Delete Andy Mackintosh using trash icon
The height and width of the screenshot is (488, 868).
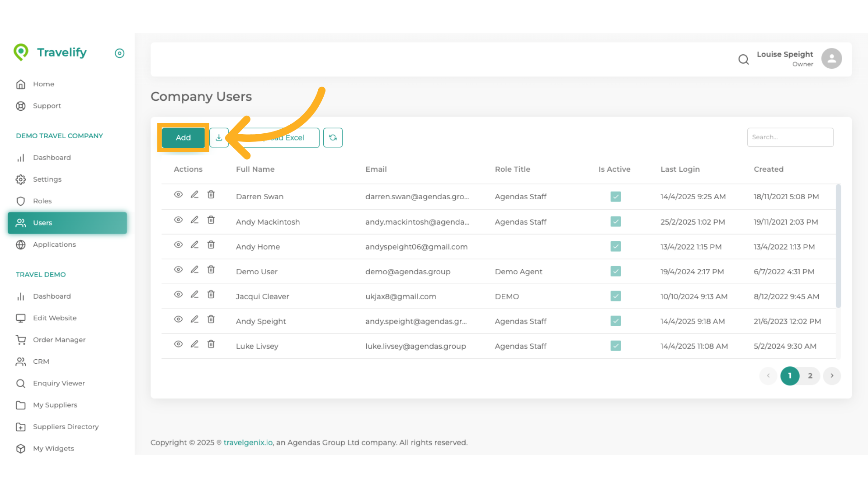211,220
